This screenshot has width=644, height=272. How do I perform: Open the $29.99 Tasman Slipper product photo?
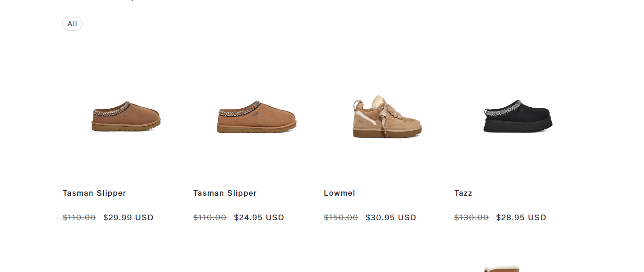[126, 117]
